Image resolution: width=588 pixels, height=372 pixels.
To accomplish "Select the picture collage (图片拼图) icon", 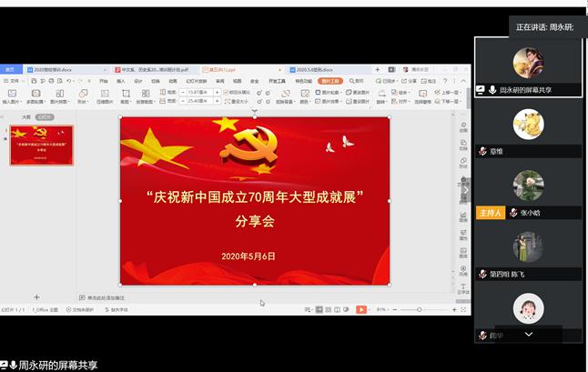I will click(60, 94).
